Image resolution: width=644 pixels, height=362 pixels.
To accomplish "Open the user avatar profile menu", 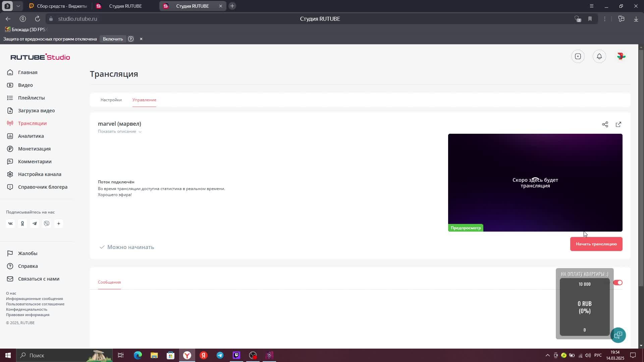I will click(621, 56).
